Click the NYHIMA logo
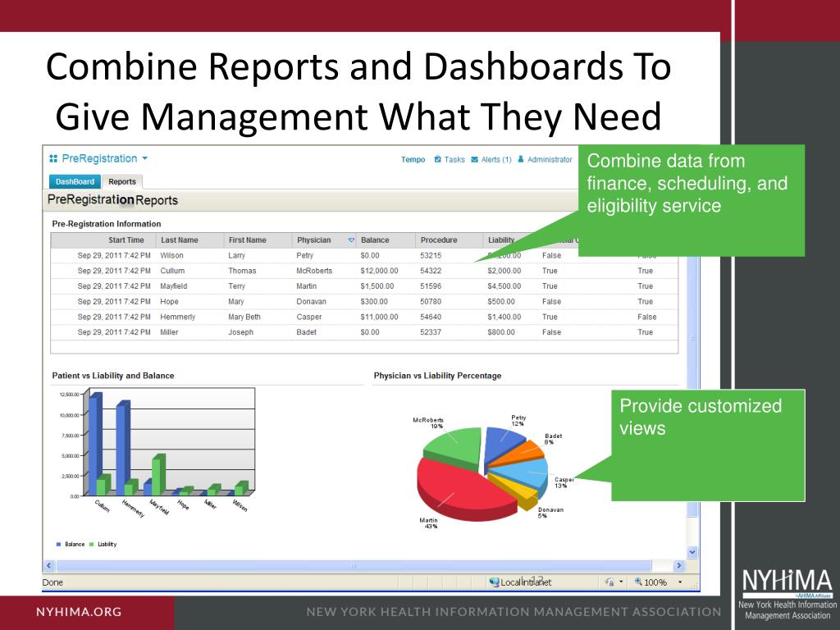The height and width of the screenshot is (630, 840). (x=787, y=594)
